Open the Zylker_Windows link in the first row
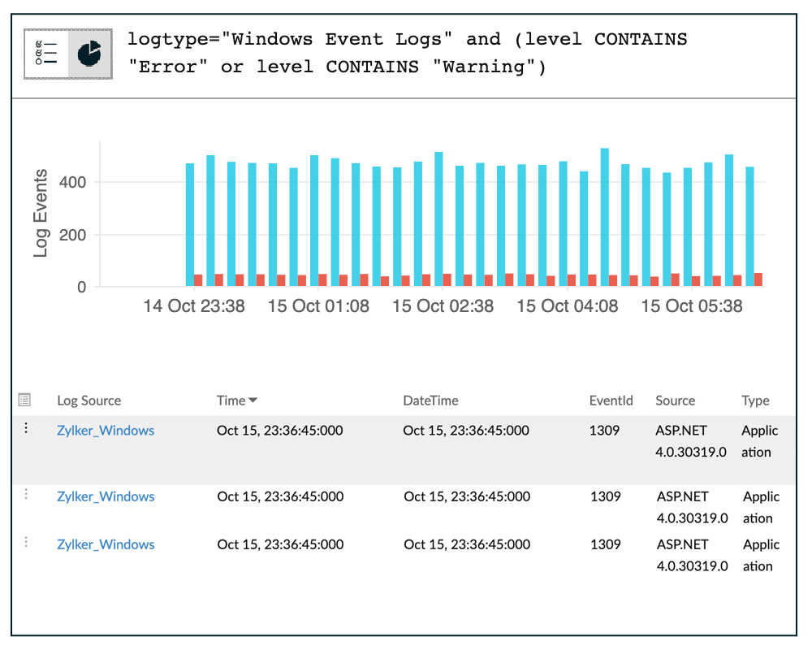Viewport: 812px width, 650px height. (106, 431)
